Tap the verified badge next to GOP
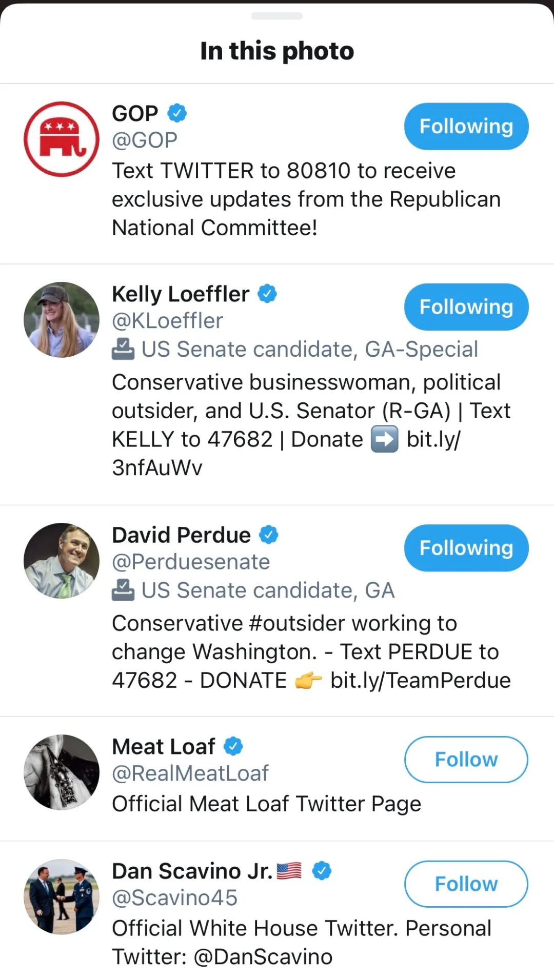This screenshot has width=554, height=980. [x=177, y=113]
